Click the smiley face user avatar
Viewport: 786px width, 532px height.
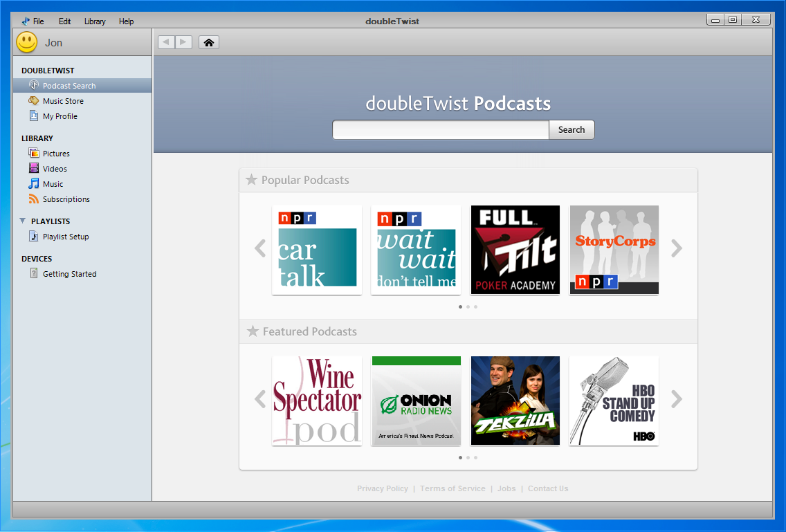tap(26, 42)
